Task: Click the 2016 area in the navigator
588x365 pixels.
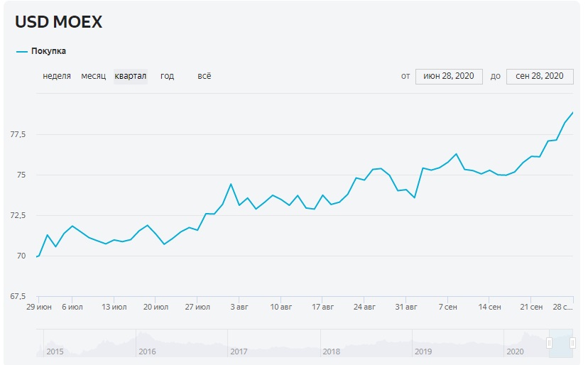Action: pyautogui.click(x=147, y=351)
